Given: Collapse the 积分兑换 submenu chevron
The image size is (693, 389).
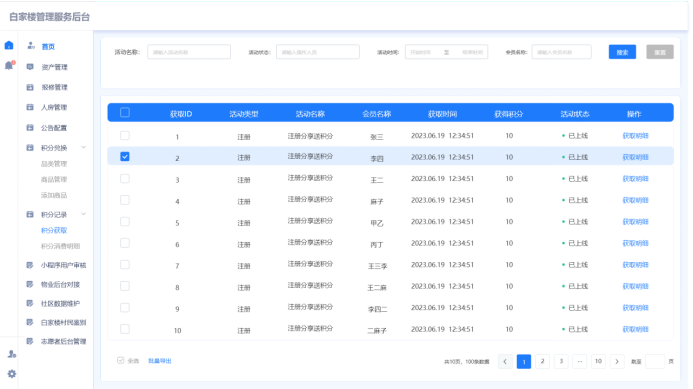Looking at the screenshot, I should [83, 147].
